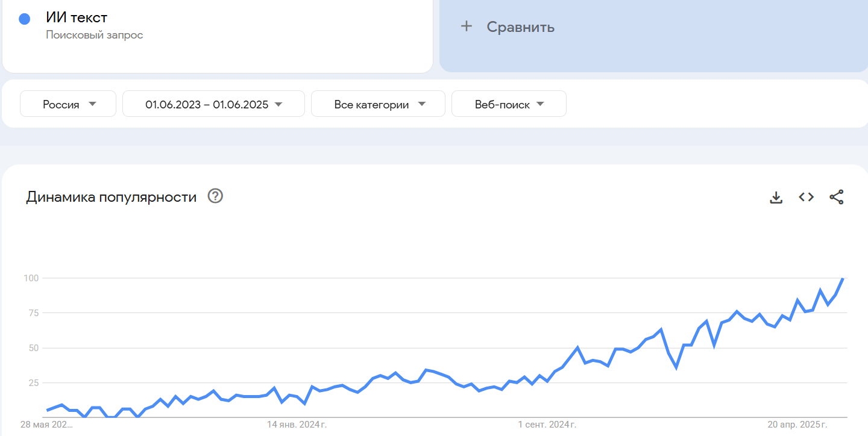Open help for Динамика популярности
868x436 pixels.
tap(215, 196)
